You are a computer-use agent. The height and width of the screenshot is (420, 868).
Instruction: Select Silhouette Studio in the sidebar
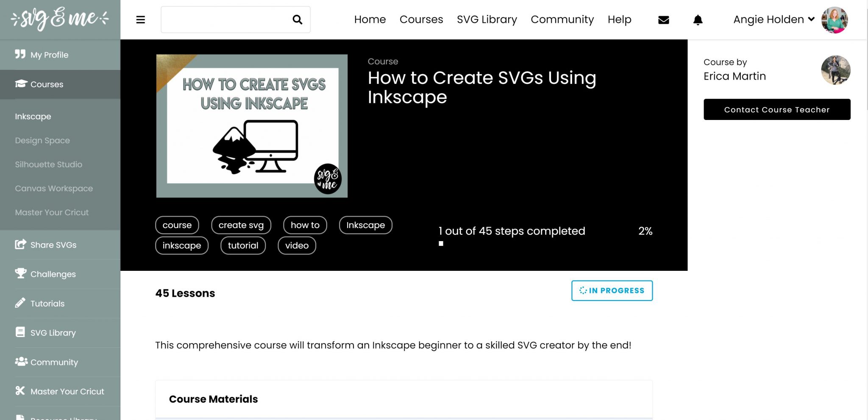(49, 164)
